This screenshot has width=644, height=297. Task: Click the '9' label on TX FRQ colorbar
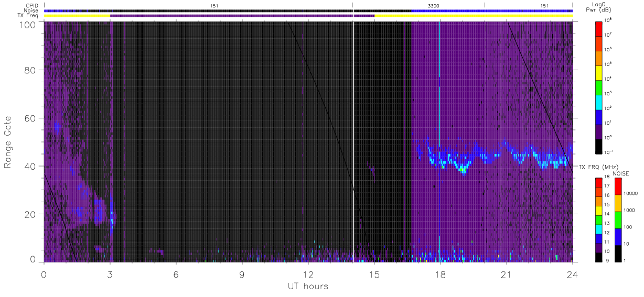pyautogui.click(x=608, y=260)
